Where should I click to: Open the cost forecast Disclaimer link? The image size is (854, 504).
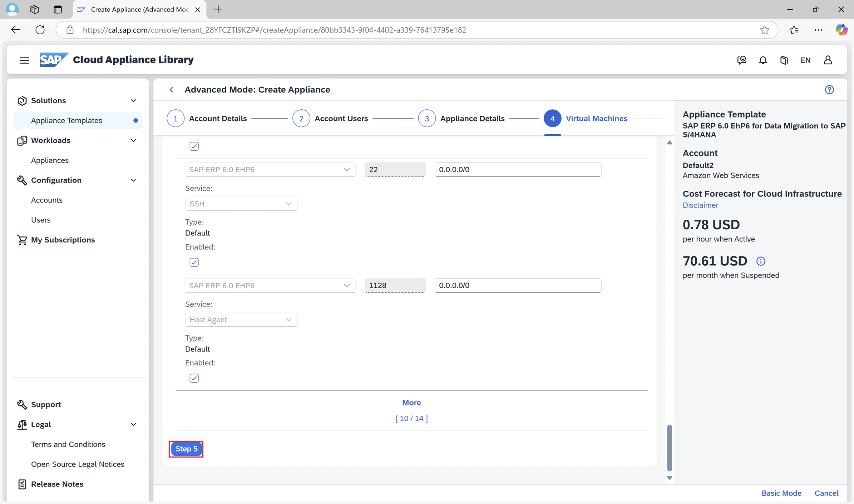(700, 205)
